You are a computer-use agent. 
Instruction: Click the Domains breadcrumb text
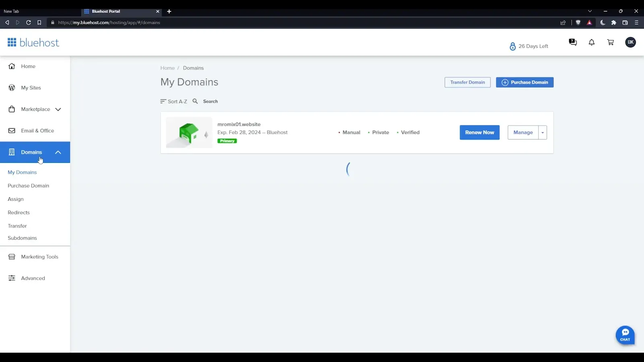point(193,68)
